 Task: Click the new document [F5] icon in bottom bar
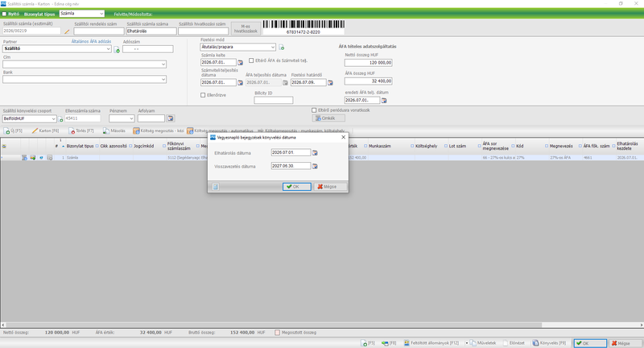pyautogui.click(x=368, y=343)
